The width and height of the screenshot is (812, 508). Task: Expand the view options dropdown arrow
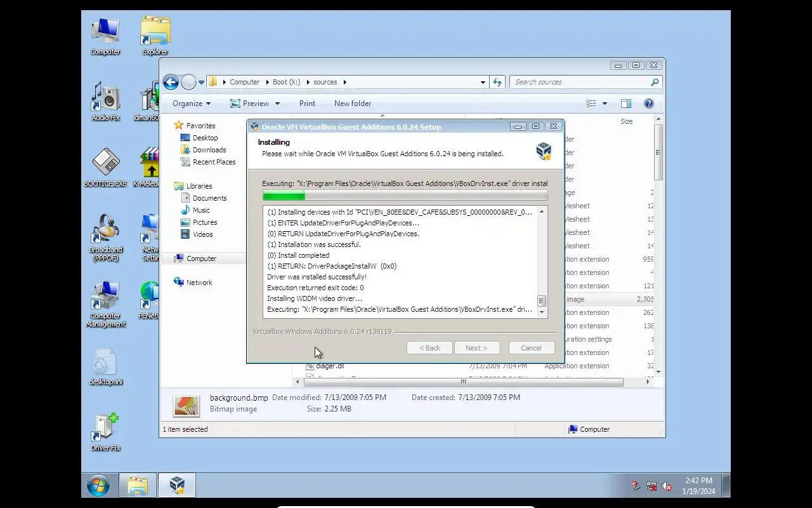coord(605,104)
